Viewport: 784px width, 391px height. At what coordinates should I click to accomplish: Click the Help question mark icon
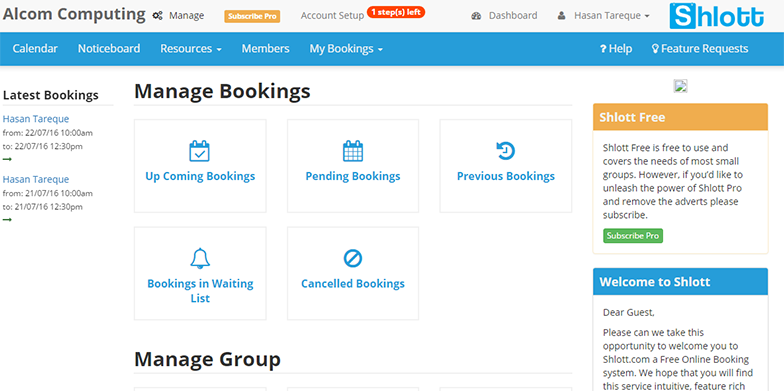tap(603, 49)
